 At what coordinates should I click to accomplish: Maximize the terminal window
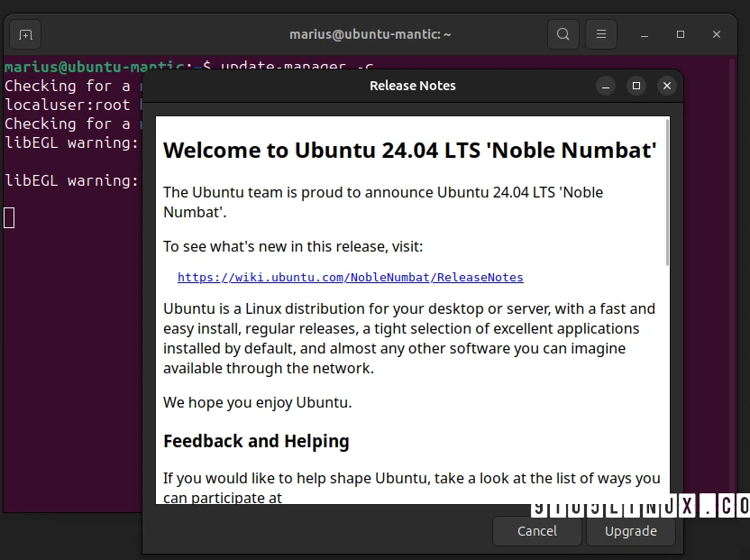click(x=681, y=34)
